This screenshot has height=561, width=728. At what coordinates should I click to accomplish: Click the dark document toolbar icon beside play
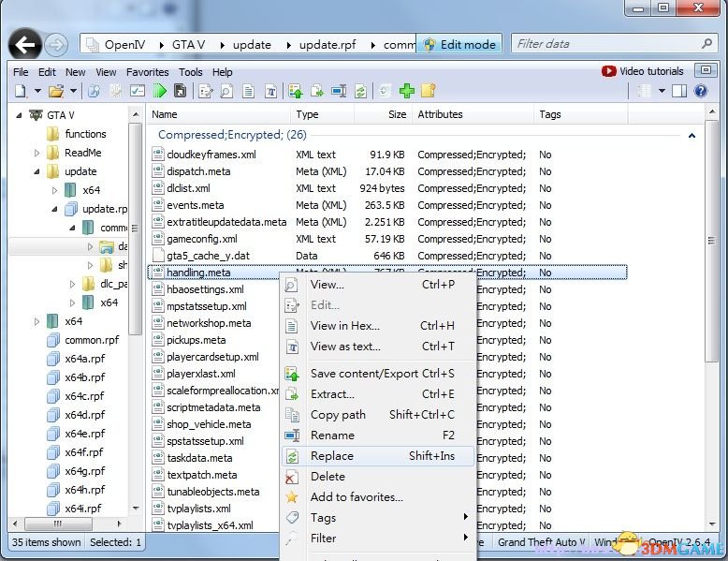click(181, 91)
